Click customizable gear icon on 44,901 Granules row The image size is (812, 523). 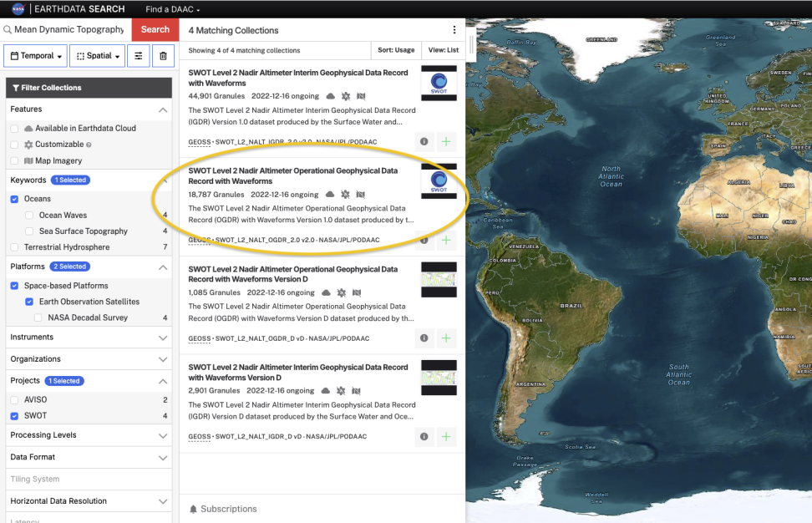tap(346, 96)
